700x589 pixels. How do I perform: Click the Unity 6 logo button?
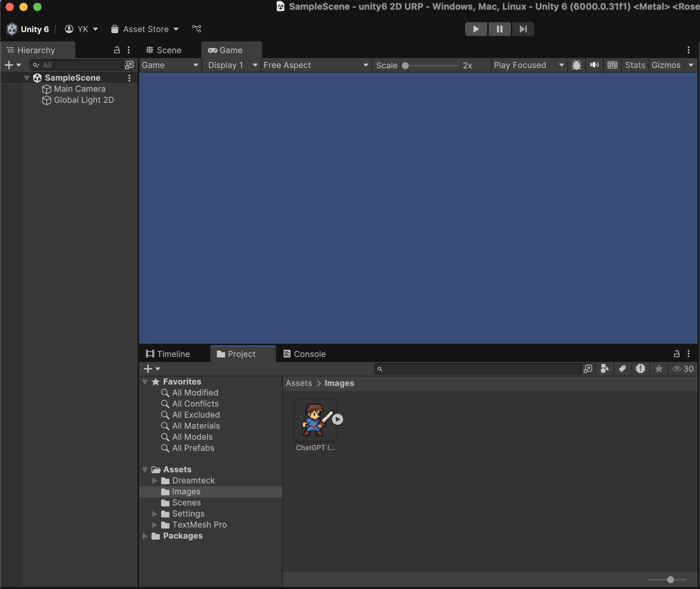[x=28, y=29]
